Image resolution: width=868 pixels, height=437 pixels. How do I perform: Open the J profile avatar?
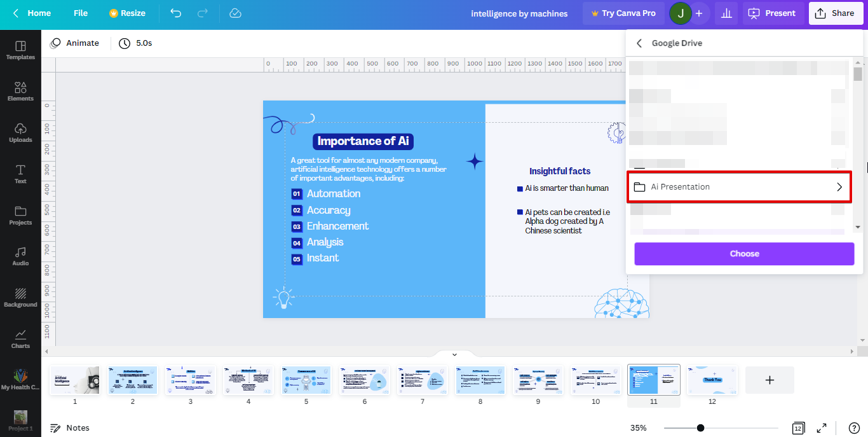coord(681,13)
